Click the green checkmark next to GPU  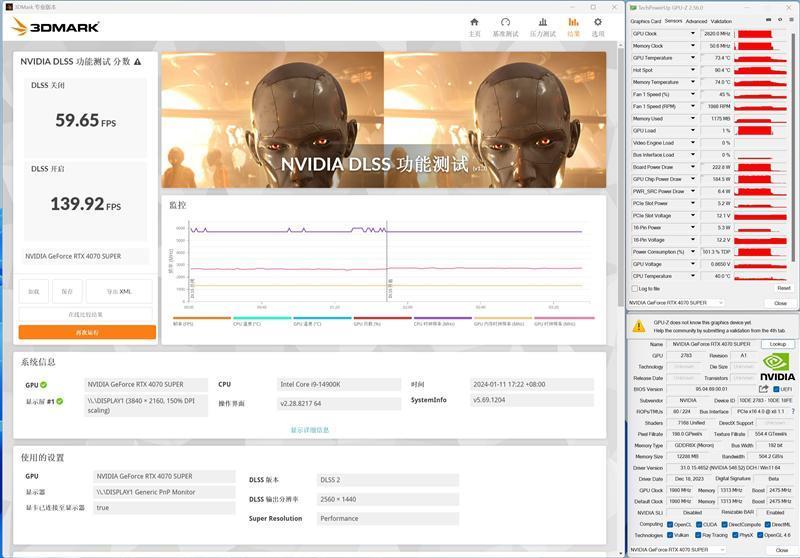pyautogui.click(x=43, y=385)
